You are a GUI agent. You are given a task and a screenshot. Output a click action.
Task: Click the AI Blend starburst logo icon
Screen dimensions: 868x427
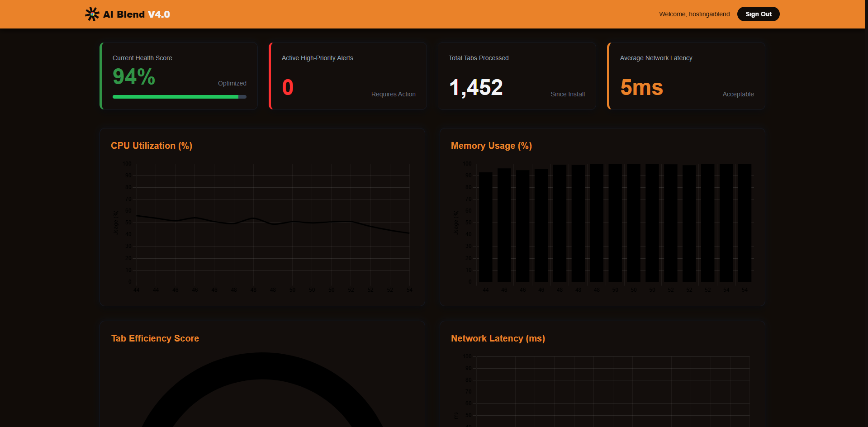(92, 14)
